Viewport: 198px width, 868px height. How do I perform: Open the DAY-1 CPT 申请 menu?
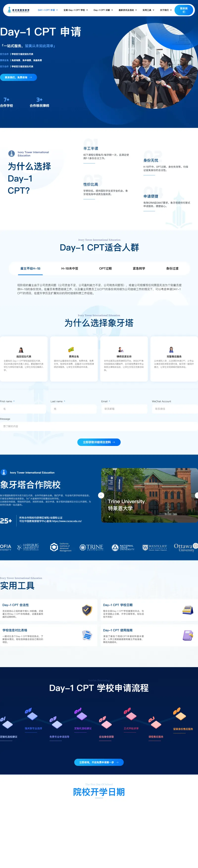click(48, 10)
